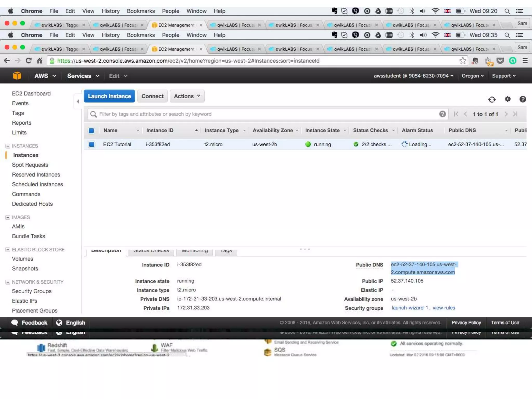Open the Terms of Use link
The image size is (532, 399).
(x=505, y=323)
